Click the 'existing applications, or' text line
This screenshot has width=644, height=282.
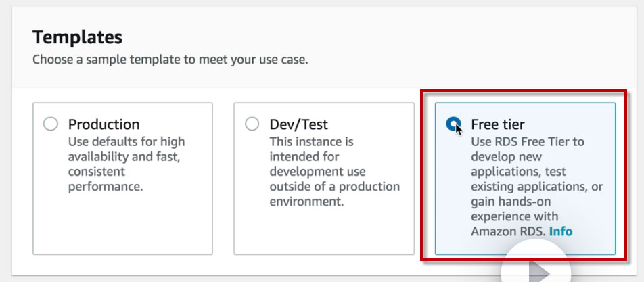click(536, 187)
